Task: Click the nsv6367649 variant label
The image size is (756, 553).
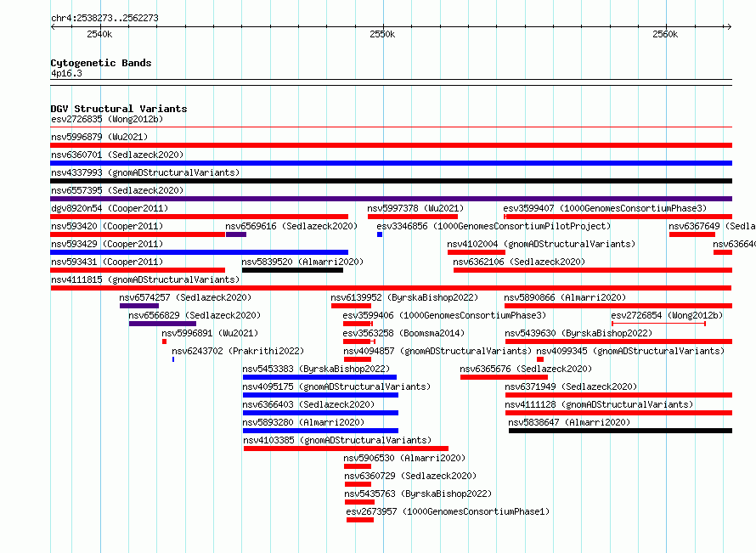Action: 712,226
